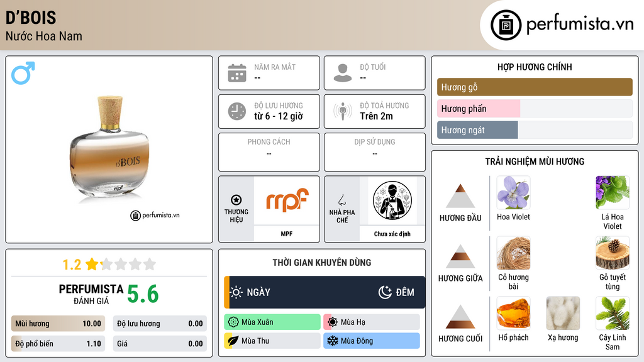Click the perfumista.vn site name text
644x362 pixels.
coord(580,25)
